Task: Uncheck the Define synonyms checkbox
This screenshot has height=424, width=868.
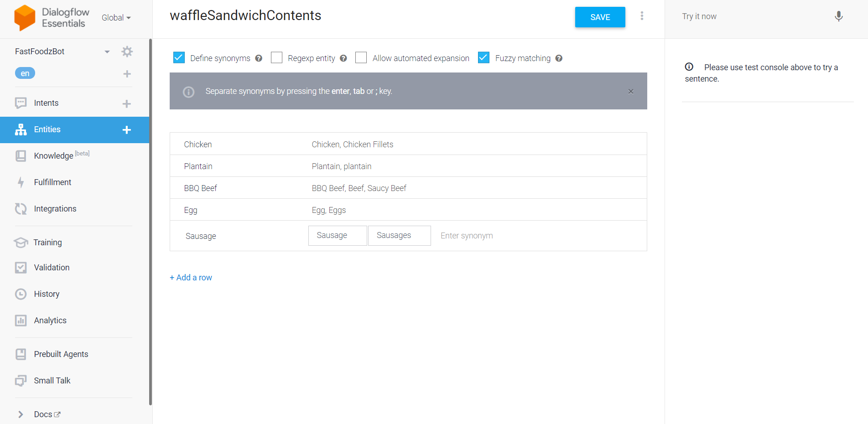Action: (x=179, y=58)
